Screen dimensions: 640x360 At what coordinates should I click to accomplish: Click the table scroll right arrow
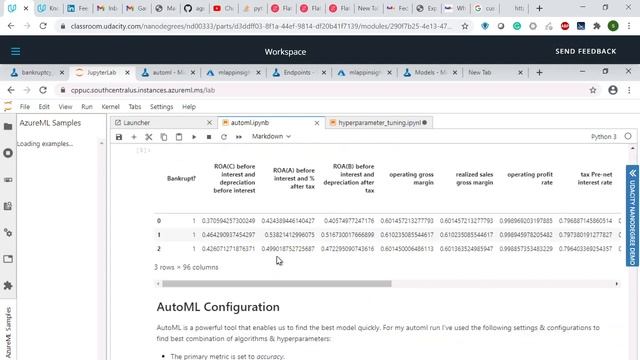pyautogui.click(x=617, y=284)
